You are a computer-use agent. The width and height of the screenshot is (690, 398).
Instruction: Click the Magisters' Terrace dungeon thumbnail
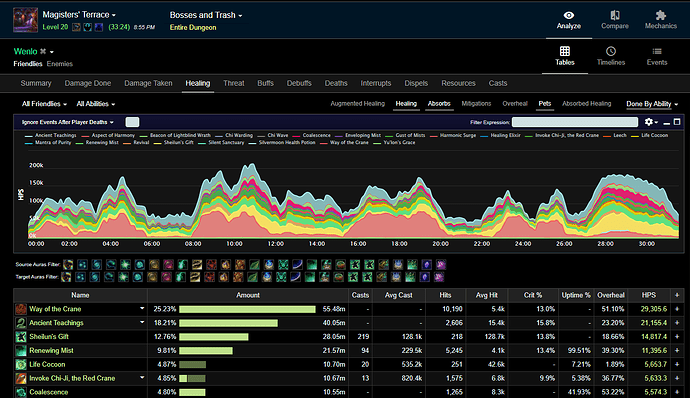point(25,20)
